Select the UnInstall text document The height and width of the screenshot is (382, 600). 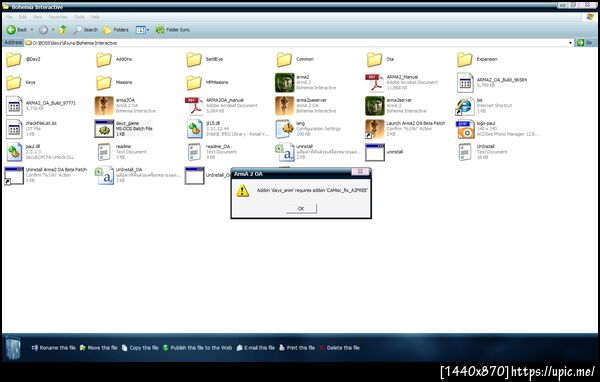[x=483, y=152]
